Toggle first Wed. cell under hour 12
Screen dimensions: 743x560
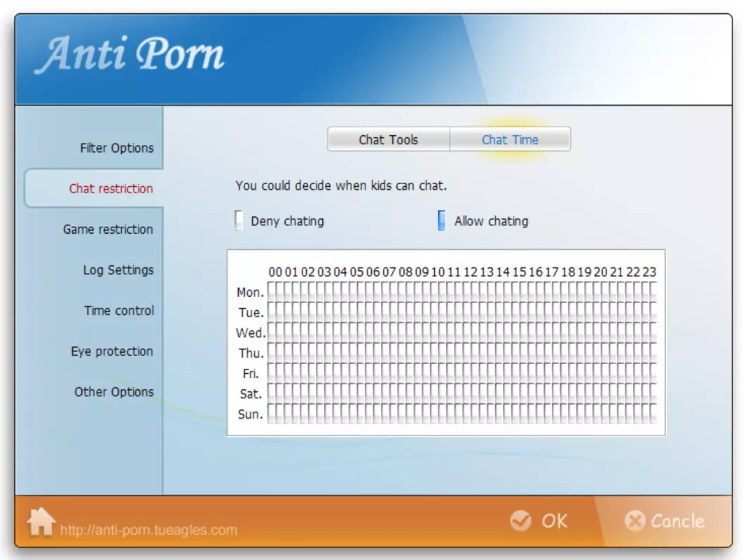click(467, 332)
